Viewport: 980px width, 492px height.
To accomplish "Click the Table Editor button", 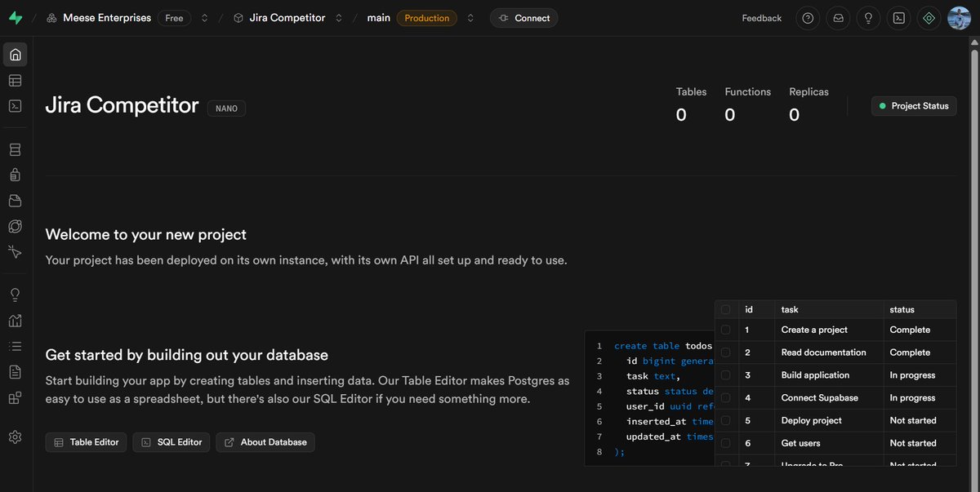I will 86,442.
